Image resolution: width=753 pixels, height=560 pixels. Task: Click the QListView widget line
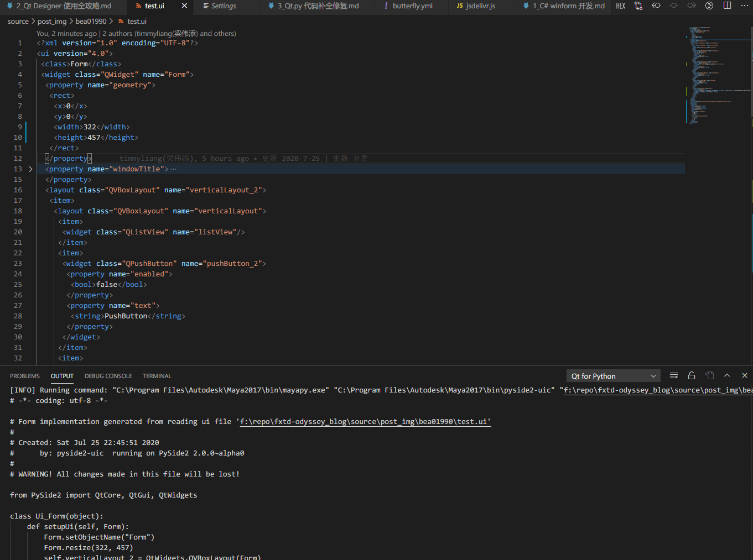click(x=154, y=232)
